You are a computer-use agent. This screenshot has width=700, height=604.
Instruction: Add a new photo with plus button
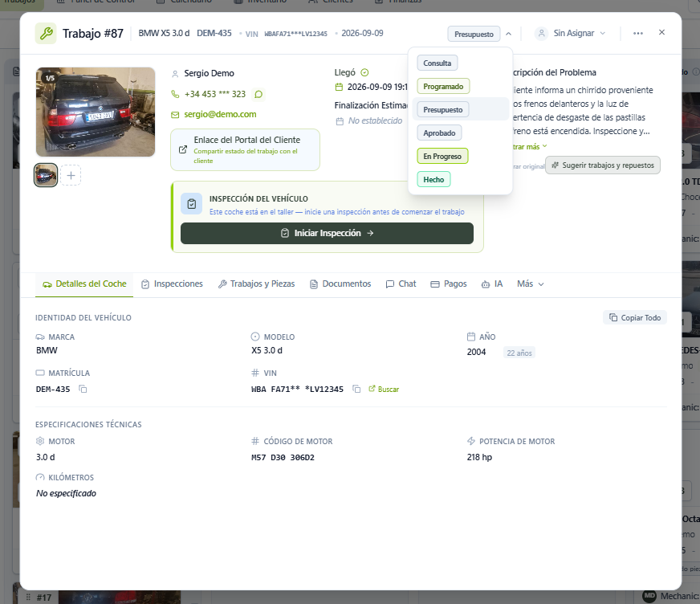coord(71,175)
